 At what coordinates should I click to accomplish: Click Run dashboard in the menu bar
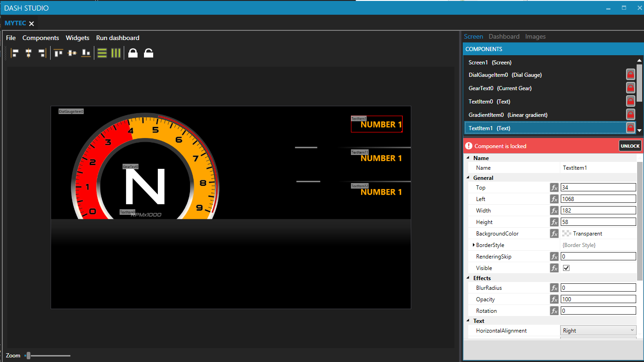(118, 38)
